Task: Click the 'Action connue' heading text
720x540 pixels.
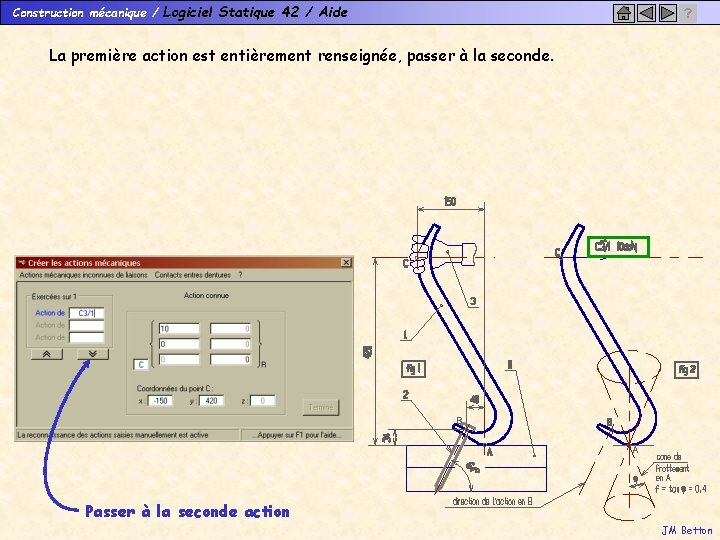Action: tap(206, 295)
